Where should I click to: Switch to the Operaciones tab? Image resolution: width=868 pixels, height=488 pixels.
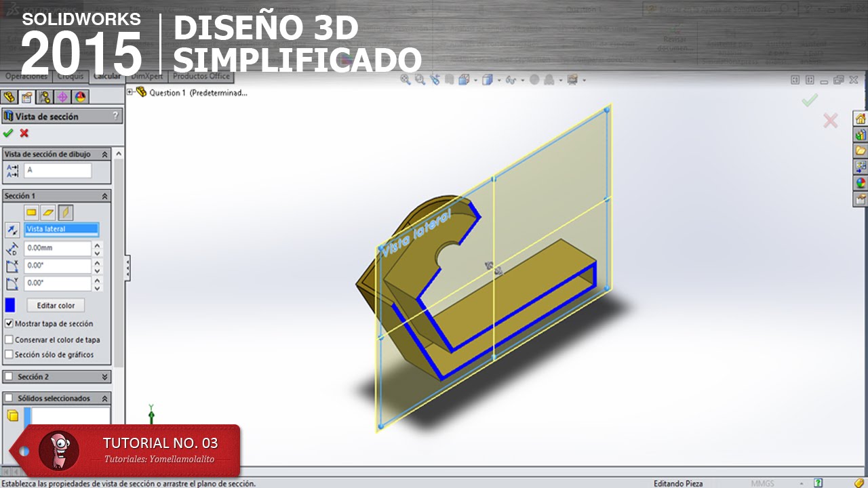(26, 77)
